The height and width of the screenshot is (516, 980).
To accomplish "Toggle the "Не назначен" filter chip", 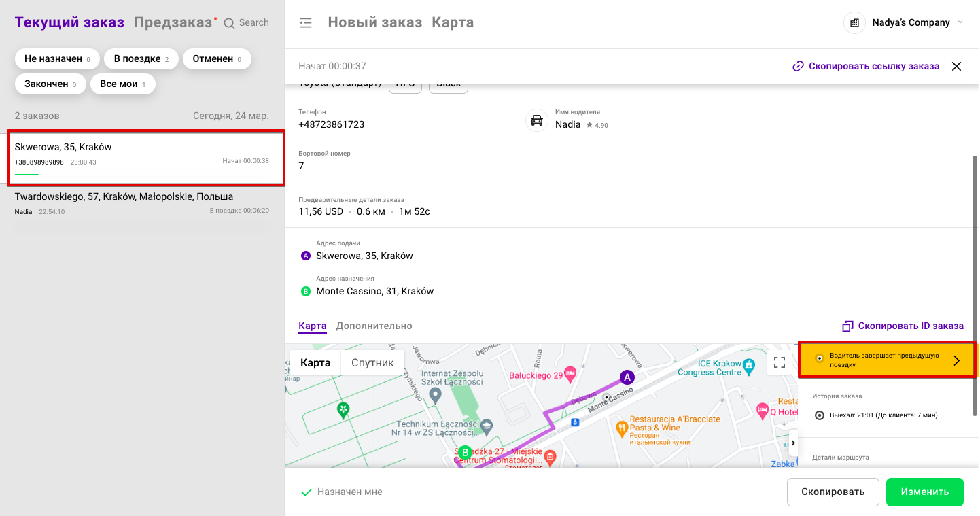I will click(57, 59).
